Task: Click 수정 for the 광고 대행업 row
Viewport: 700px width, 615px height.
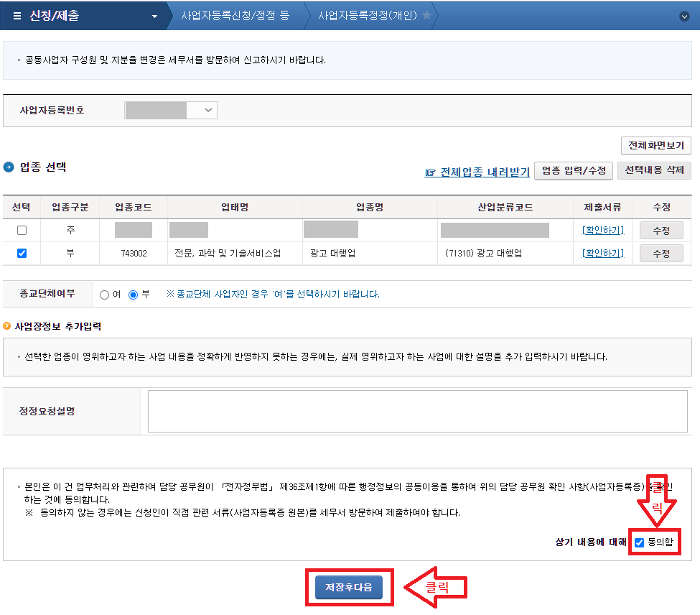Action: coord(661,252)
